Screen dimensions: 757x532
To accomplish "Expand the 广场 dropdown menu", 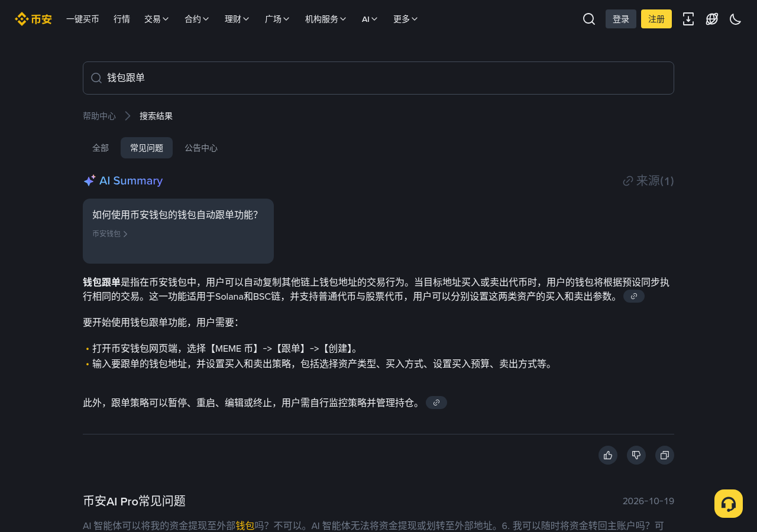I will 277,19.
